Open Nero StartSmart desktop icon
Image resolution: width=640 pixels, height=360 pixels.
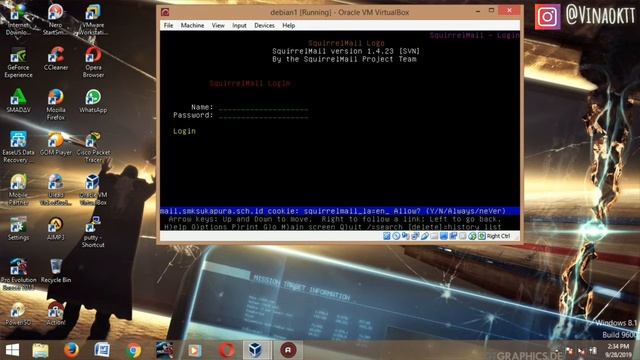tap(55, 18)
